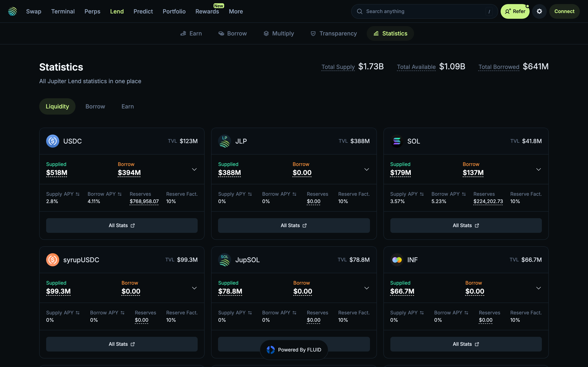Click the USDC token icon

pos(52,141)
